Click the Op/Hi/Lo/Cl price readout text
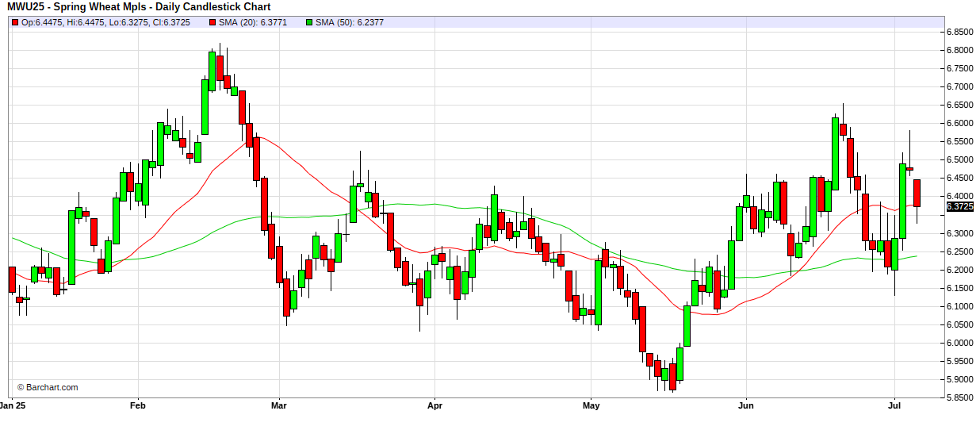Image resolution: width=980 pixels, height=430 pixels. tap(105, 22)
